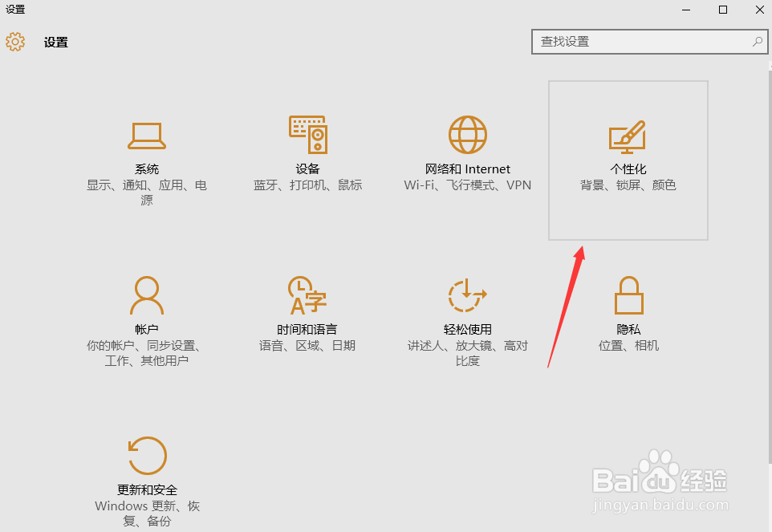The height and width of the screenshot is (532, 772).
Task: Open the 系统 (System) settings icon
Action: pyautogui.click(x=146, y=135)
